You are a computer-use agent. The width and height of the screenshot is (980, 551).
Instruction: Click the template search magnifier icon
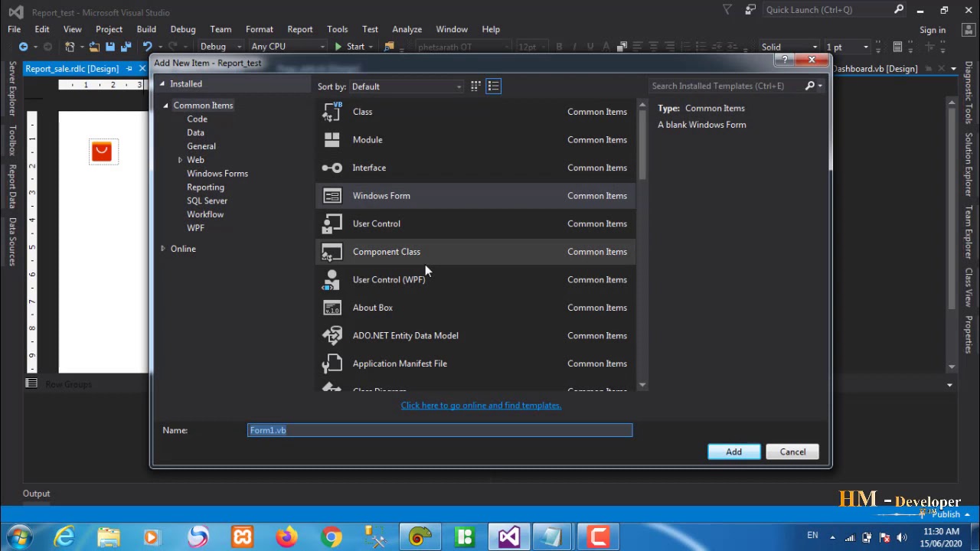[810, 86]
